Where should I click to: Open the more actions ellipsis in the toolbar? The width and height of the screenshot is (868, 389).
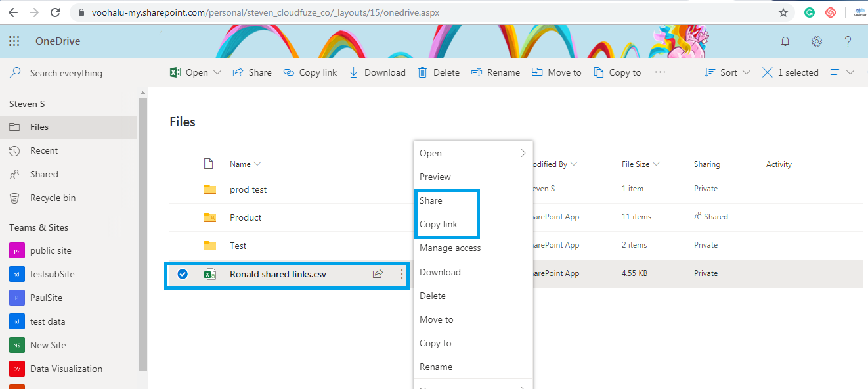pyautogui.click(x=660, y=72)
